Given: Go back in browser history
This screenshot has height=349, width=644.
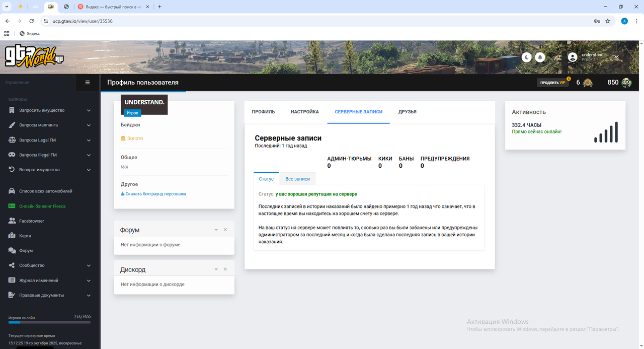Looking at the screenshot, I should (x=8, y=21).
